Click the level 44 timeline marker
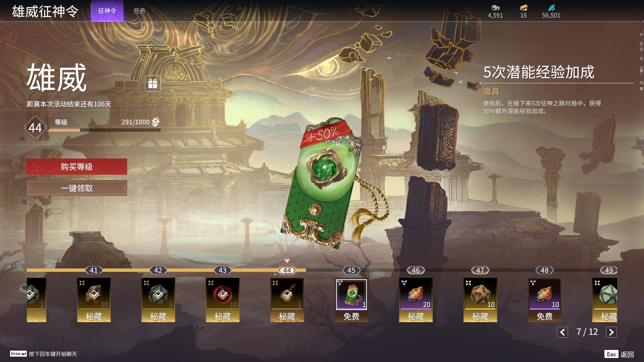Viewport: 644px width, 362px height. (x=287, y=270)
